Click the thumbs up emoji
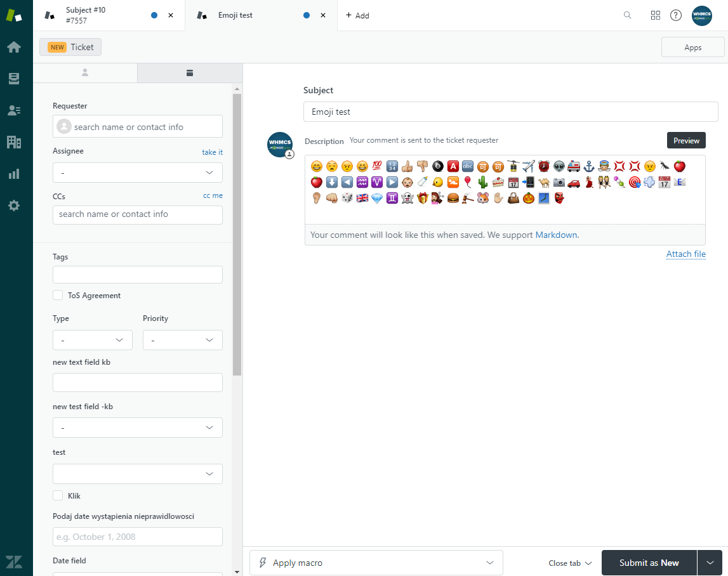The image size is (728, 576). point(407,166)
